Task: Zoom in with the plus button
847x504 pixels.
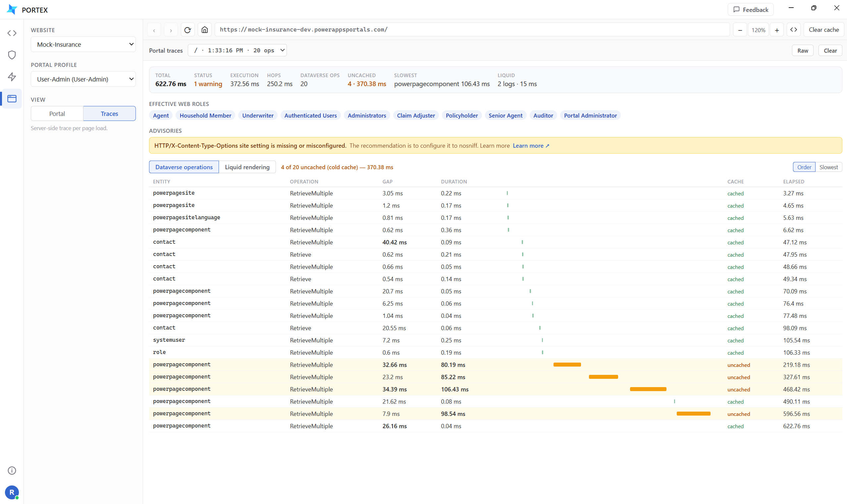Action: tap(777, 30)
